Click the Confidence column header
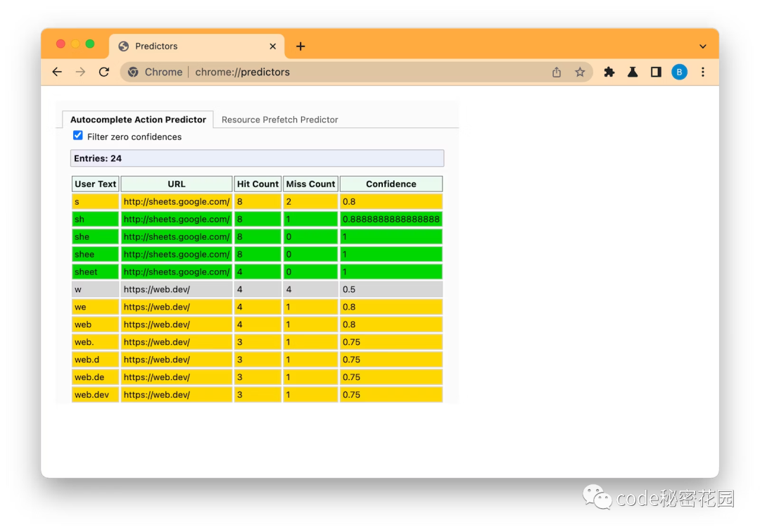 click(x=391, y=184)
